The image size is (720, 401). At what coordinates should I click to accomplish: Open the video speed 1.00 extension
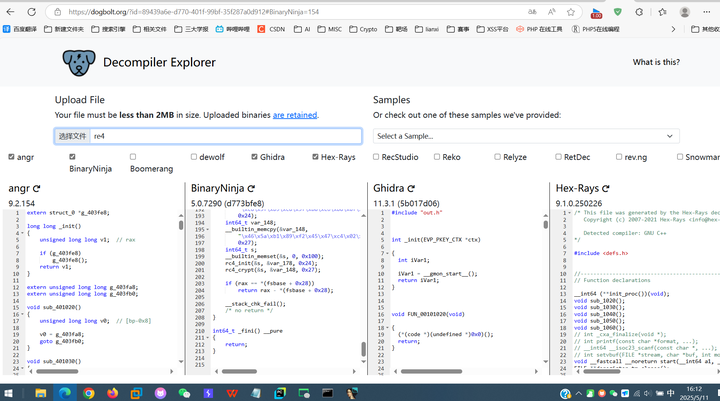coord(596,12)
